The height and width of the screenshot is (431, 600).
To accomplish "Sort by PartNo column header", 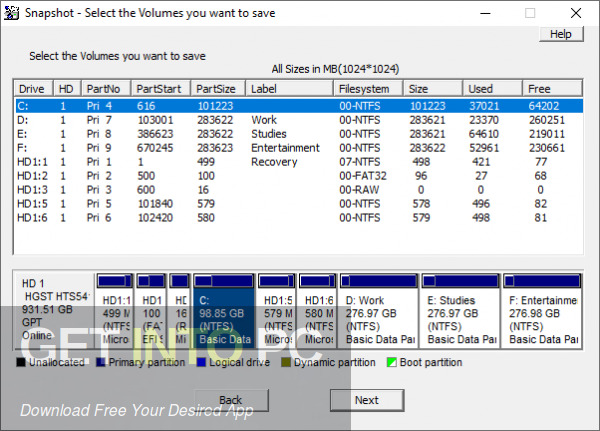I will pyautogui.click(x=106, y=89).
